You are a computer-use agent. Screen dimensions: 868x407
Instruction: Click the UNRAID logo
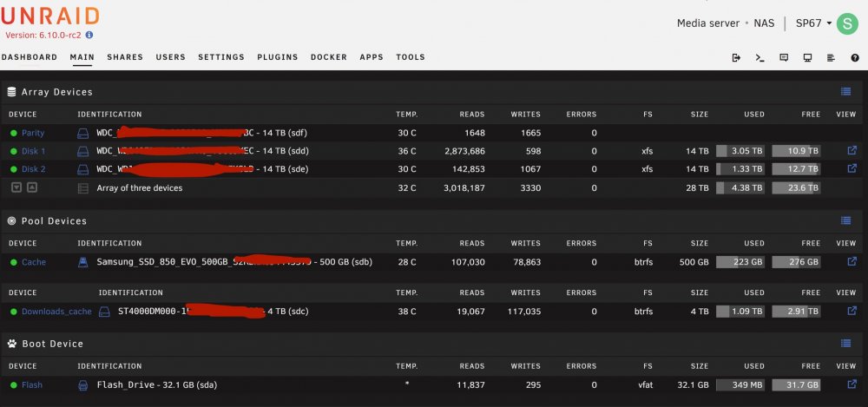[49, 16]
